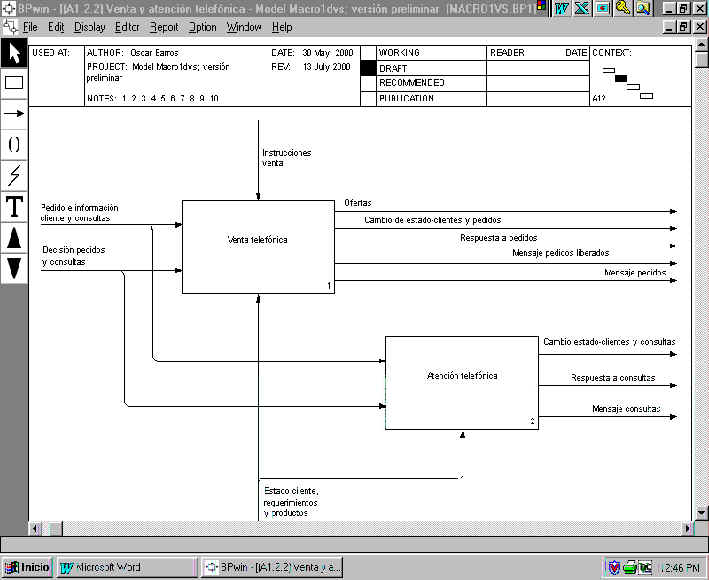709x580 pixels.
Task: Open the Option menu
Action: (203, 27)
